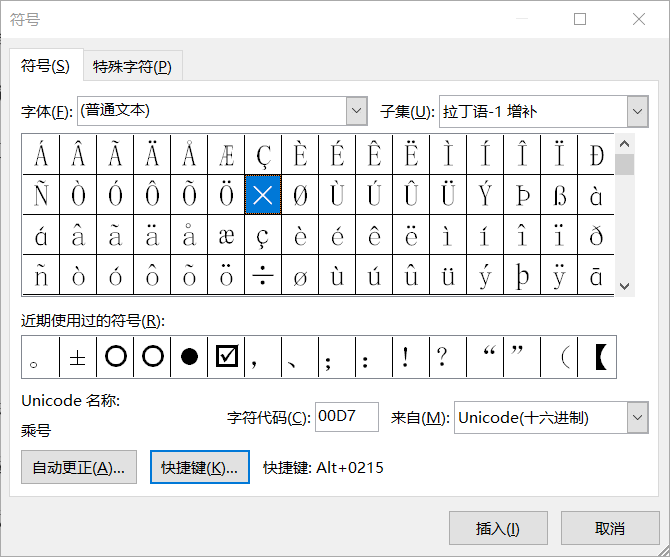Click the 自动更正(A)... button
Viewport: 670px width, 557px height.
pyautogui.click(x=79, y=467)
